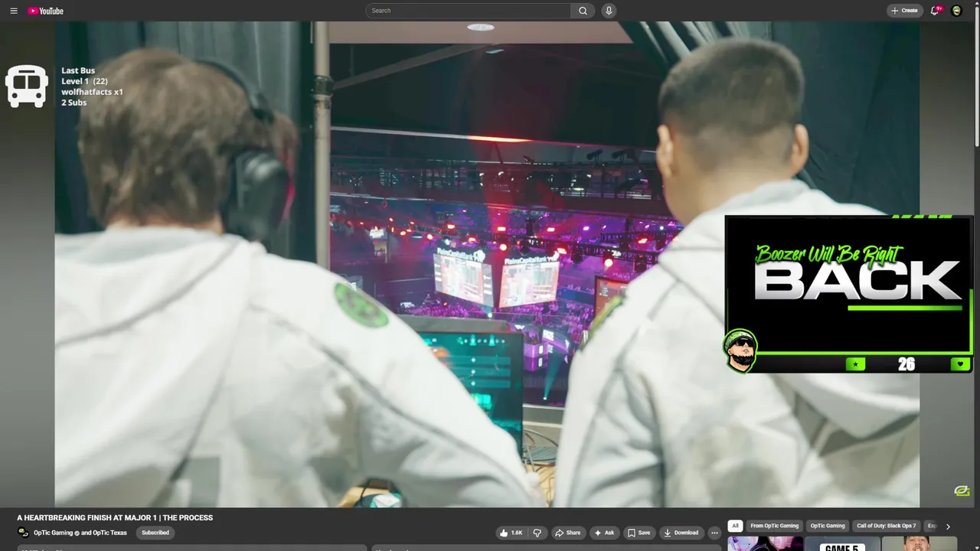The height and width of the screenshot is (551, 980).
Task: Open the Ask button
Action: click(x=604, y=533)
